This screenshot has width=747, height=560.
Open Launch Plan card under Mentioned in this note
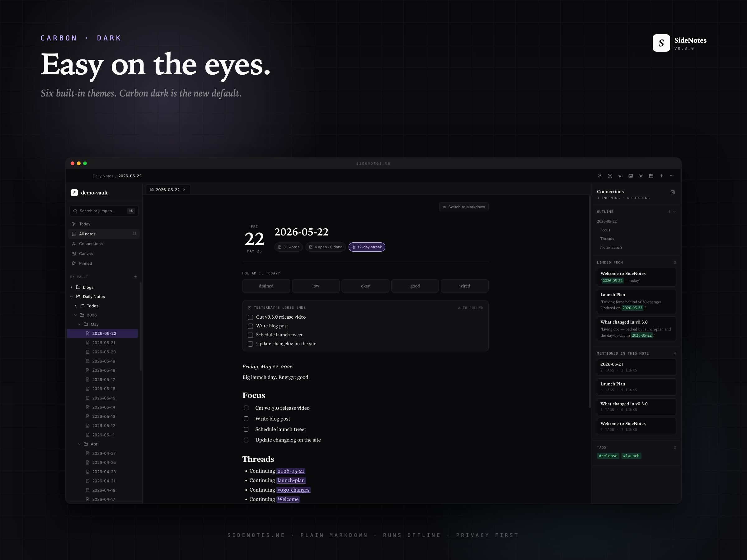pos(636,387)
